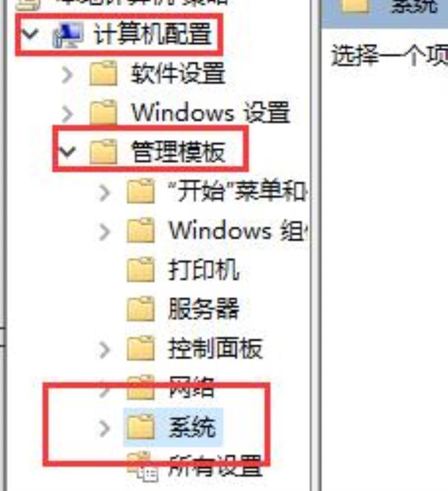Click the Windows 设置 folder icon
The width and height of the screenshot is (448, 491).
(104, 113)
